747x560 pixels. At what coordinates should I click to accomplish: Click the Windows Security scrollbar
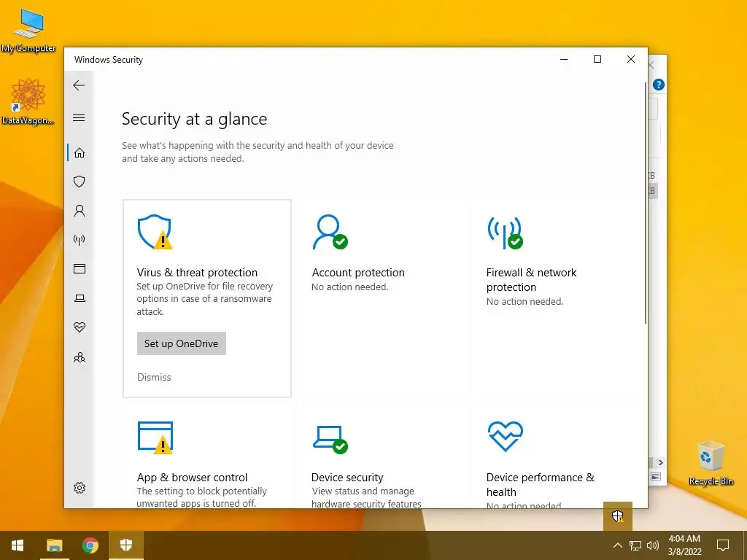coord(646,203)
